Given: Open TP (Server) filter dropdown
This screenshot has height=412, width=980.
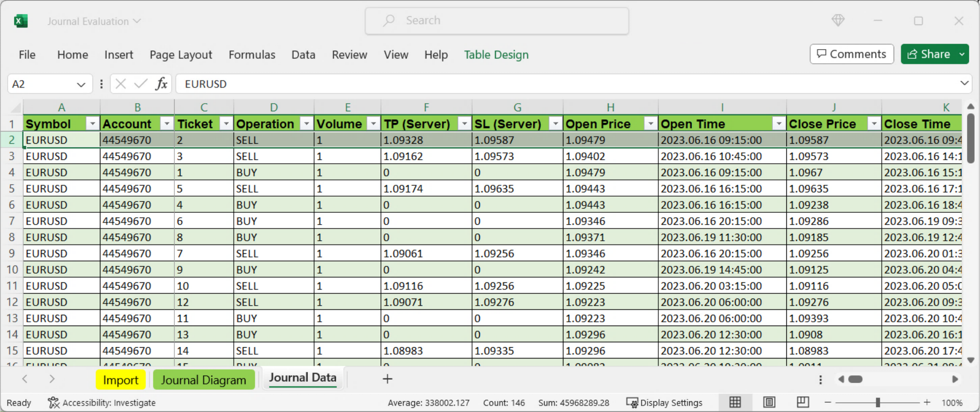Looking at the screenshot, I should 464,124.
